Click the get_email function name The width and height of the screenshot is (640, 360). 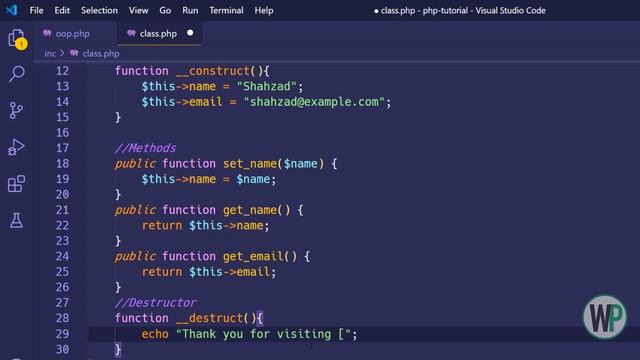coord(253,256)
